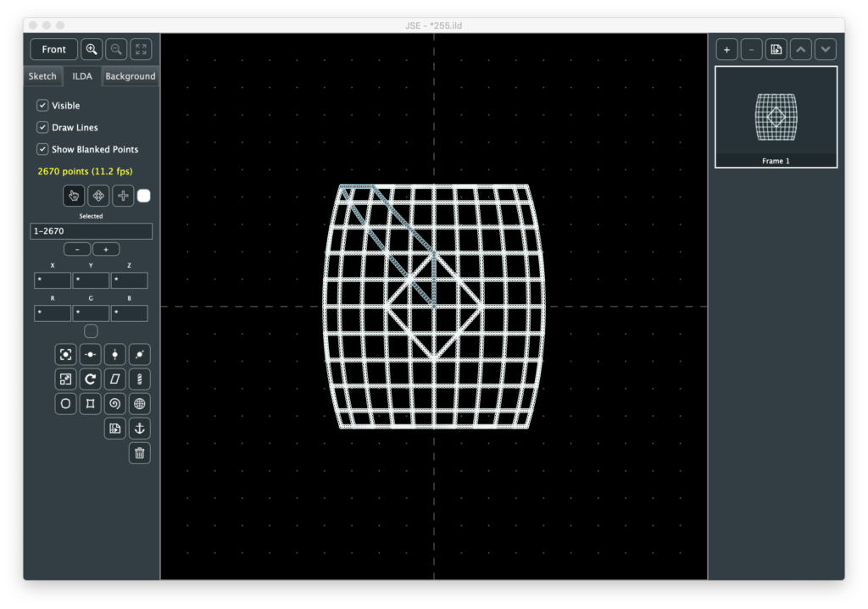868x609 pixels.
Task: Click the anchor icon
Action: (140, 429)
